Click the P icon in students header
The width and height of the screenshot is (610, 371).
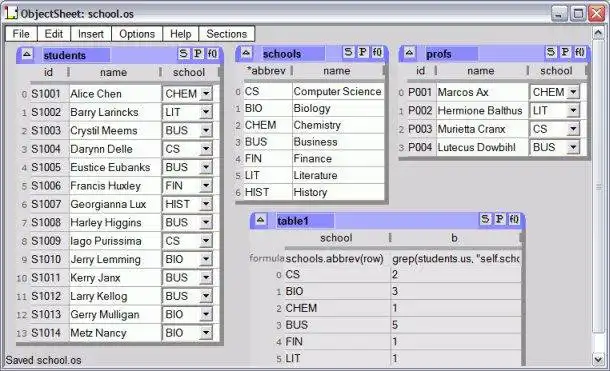click(x=198, y=53)
